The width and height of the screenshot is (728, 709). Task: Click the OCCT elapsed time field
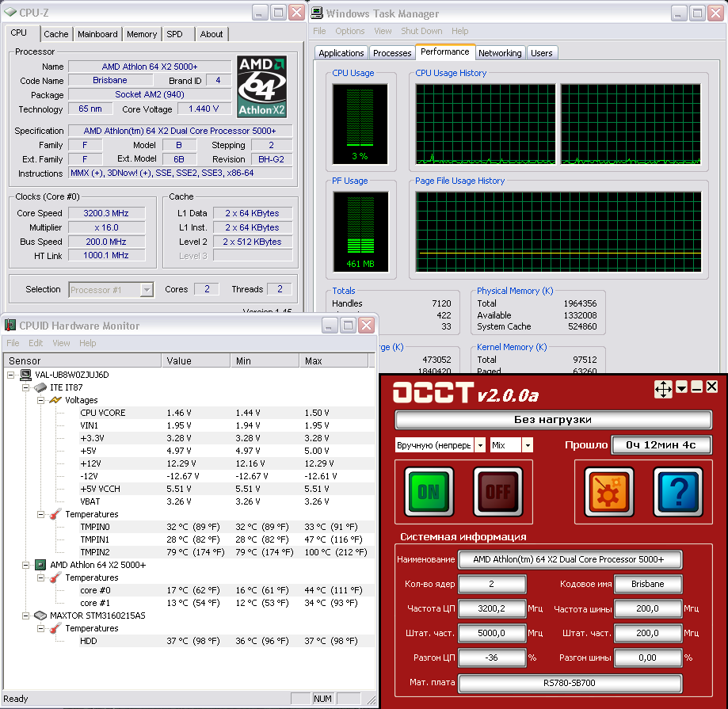coord(661,444)
